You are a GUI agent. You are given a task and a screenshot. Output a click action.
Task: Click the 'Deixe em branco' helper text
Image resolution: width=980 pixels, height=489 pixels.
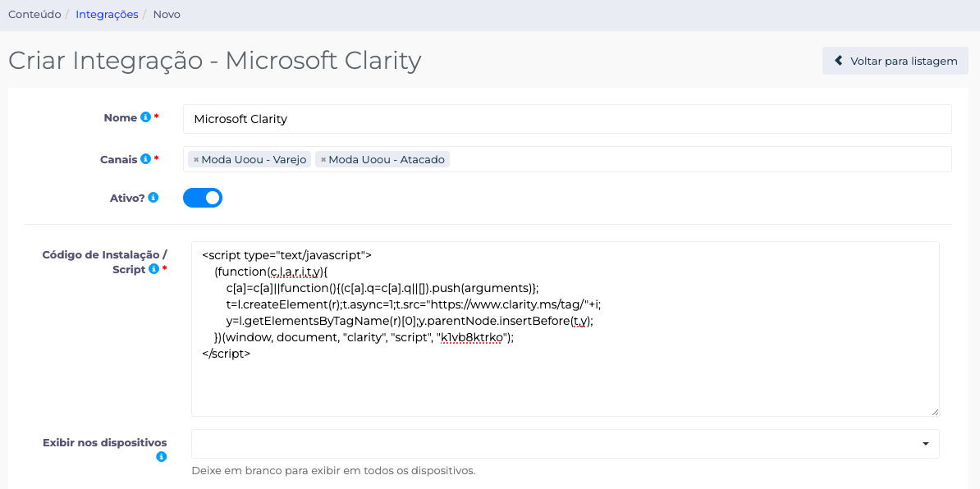pyautogui.click(x=334, y=470)
